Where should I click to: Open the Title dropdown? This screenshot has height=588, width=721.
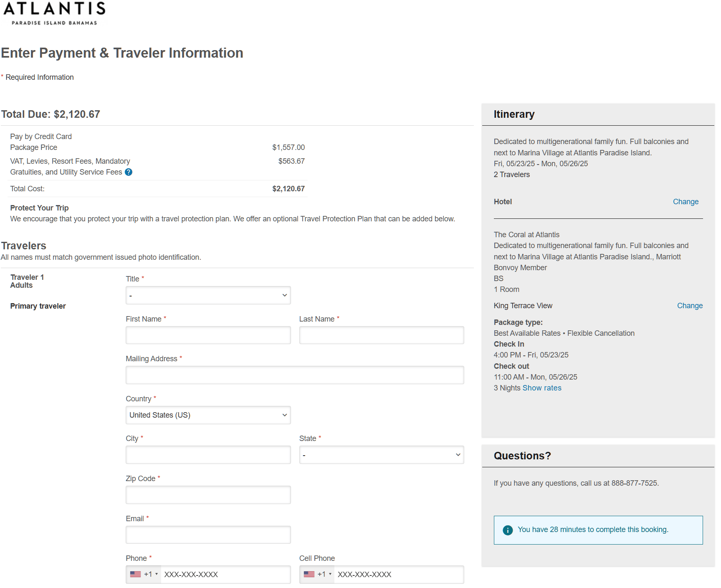click(208, 295)
